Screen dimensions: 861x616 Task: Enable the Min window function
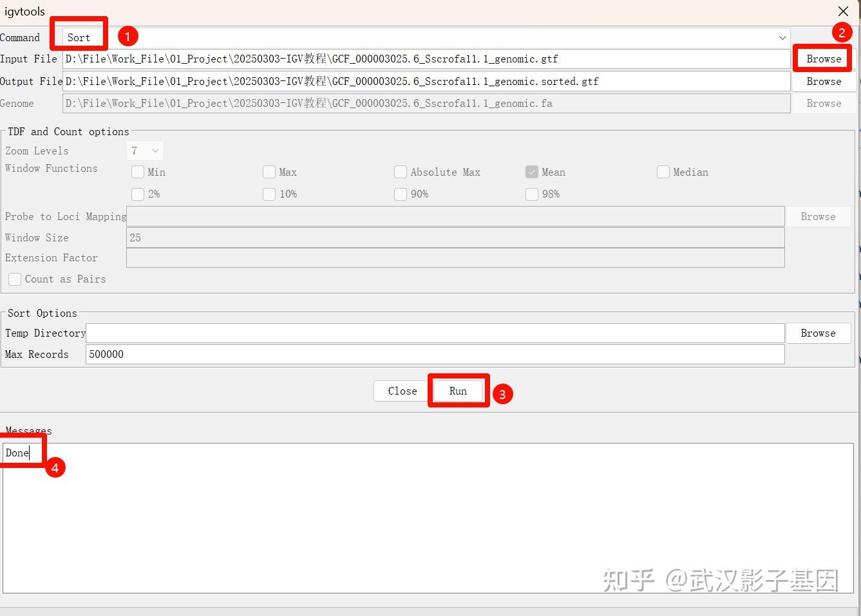(x=138, y=172)
